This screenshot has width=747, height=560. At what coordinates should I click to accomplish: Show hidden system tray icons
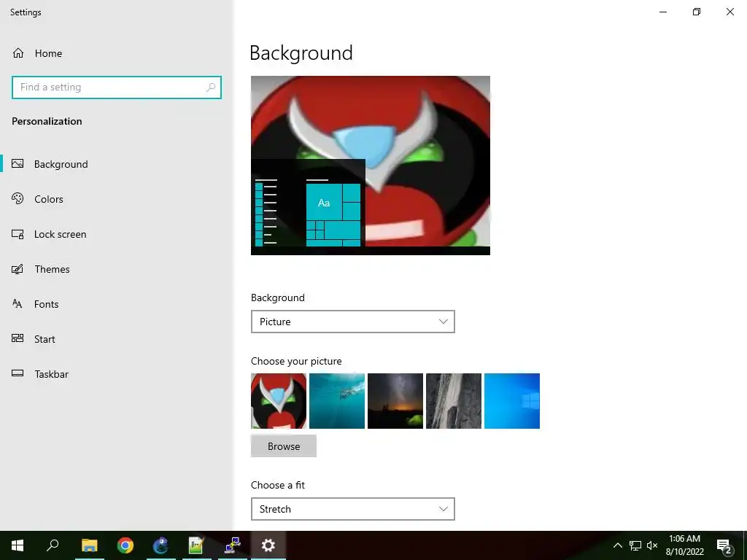point(617,545)
